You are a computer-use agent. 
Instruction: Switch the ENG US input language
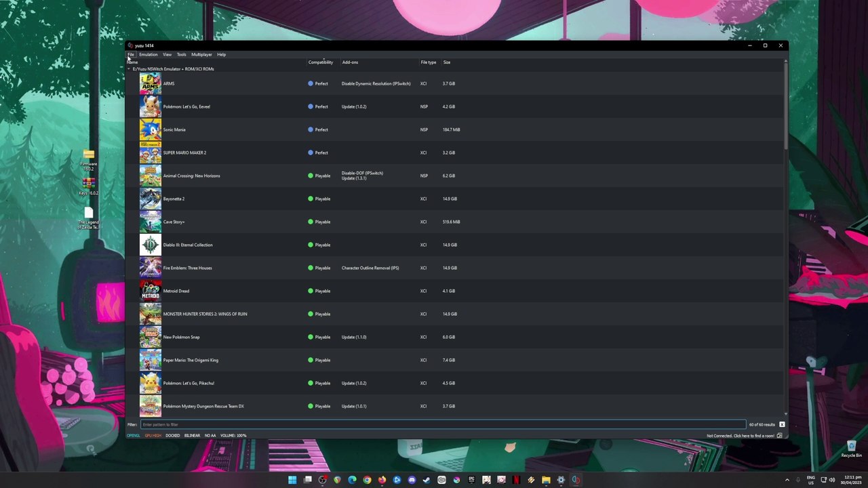(811, 480)
